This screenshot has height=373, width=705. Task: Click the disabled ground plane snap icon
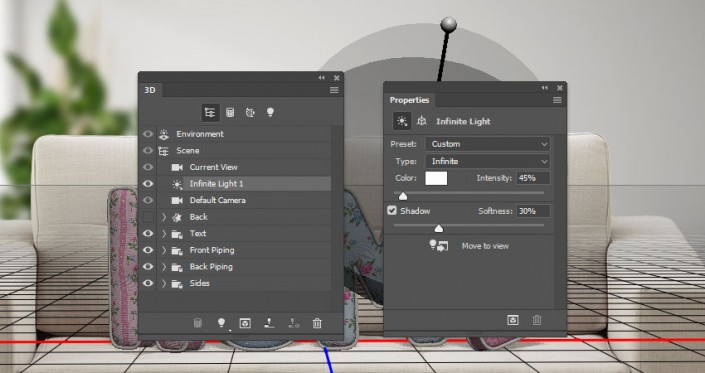tap(294, 323)
